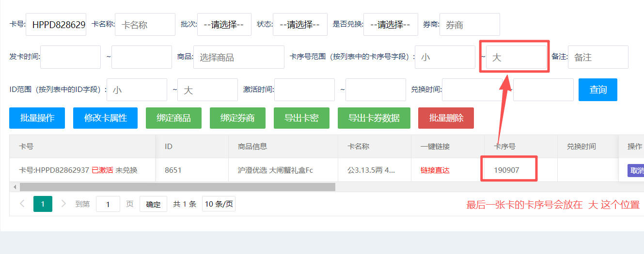Click the scrollbar left arrow
This screenshot has width=644, height=254.
coord(15,187)
